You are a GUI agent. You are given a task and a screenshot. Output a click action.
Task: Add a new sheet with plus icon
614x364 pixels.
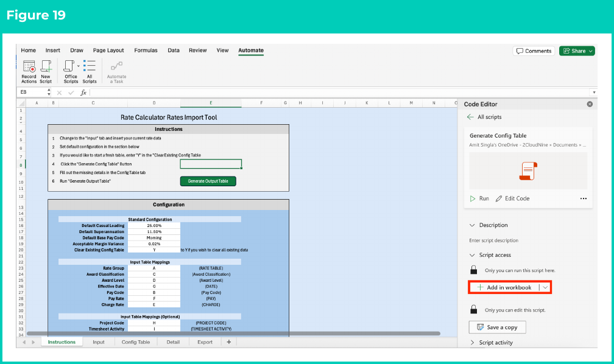coord(228,342)
